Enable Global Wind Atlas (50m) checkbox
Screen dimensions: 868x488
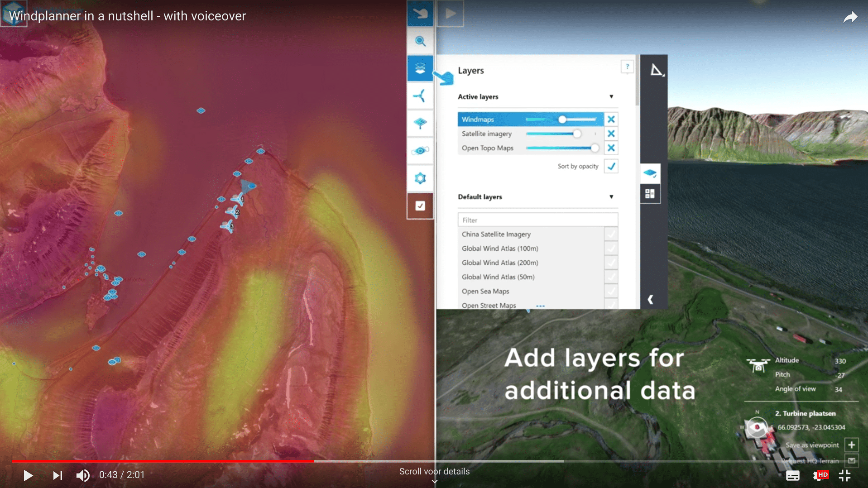(x=611, y=277)
